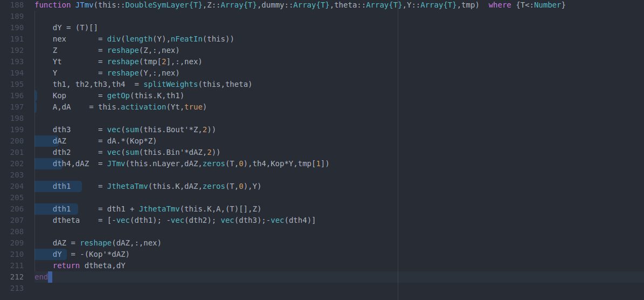Screen dimensions: 644x300
Task: Click line number 202 in gutter
Action: pyautogui.click(x=17, y=163)
